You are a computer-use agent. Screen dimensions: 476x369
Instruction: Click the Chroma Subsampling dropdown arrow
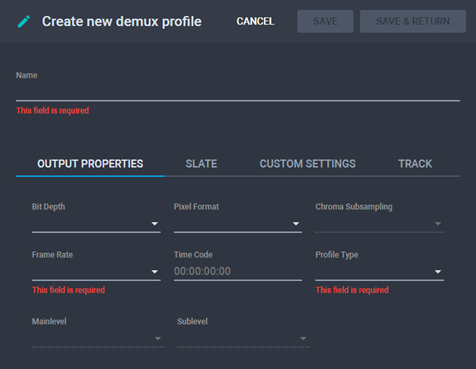point(438,224)
